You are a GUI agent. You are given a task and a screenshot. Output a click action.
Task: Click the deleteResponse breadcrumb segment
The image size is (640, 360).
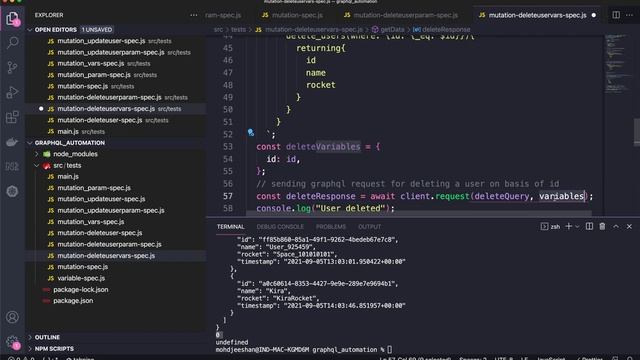pos(446,30)
